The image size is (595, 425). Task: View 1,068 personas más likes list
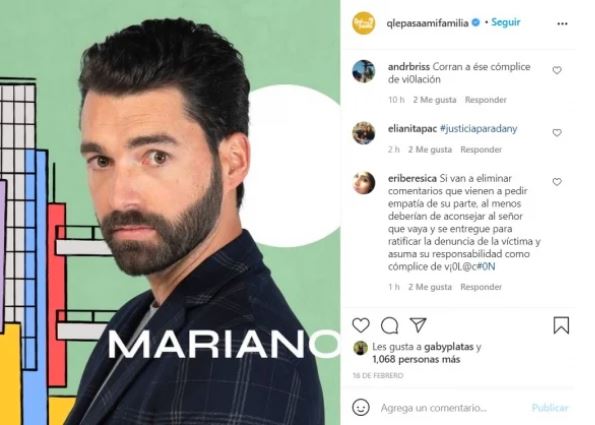click(x=416, y=359)
